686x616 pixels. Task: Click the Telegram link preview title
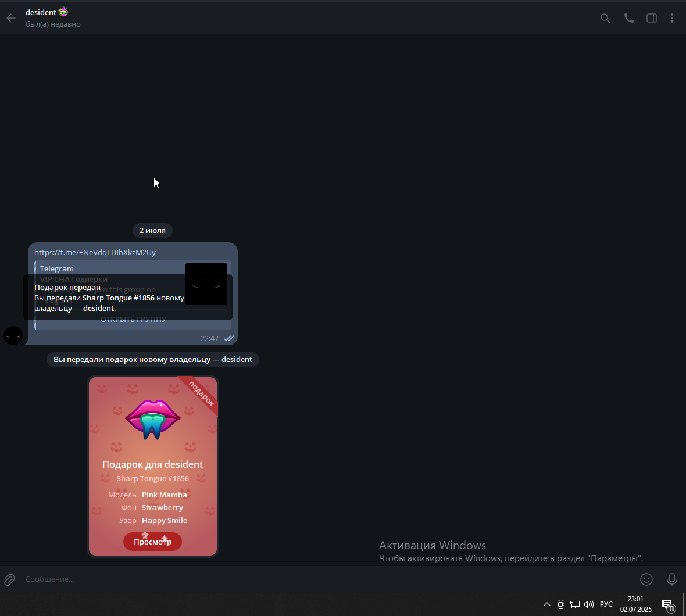57,268
